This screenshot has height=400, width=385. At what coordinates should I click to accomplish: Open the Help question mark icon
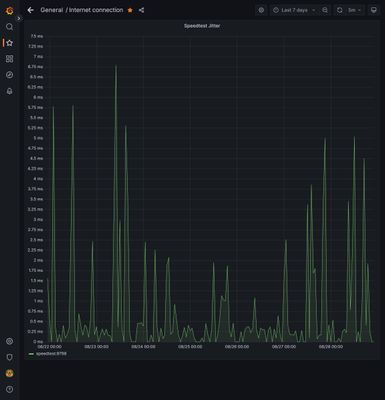(9, 389)
